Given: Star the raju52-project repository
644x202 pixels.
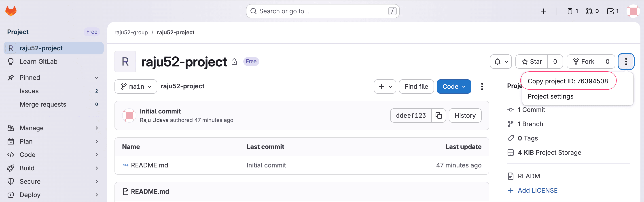Looking at the screenshot, I should pyautogui.click(x=532, y=62).
